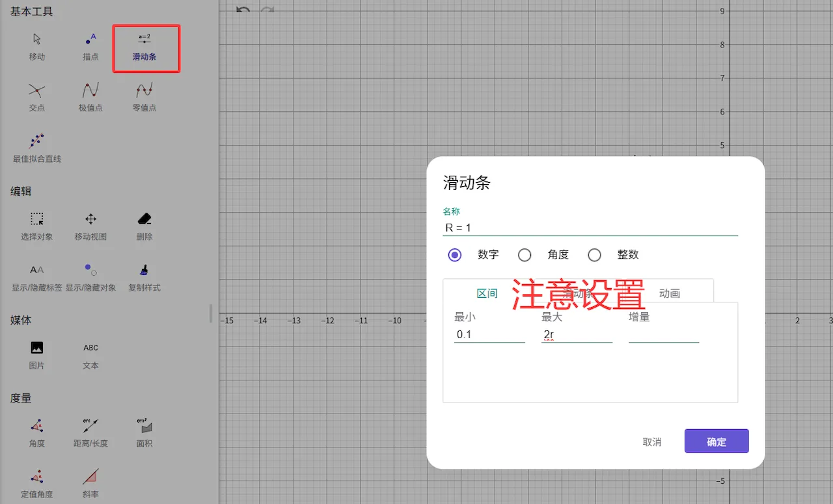Select the 最佳拟合直线 best fit line tool
Image resolution: width=833 pixels, height=504 pixels.
tap(37, 147)
